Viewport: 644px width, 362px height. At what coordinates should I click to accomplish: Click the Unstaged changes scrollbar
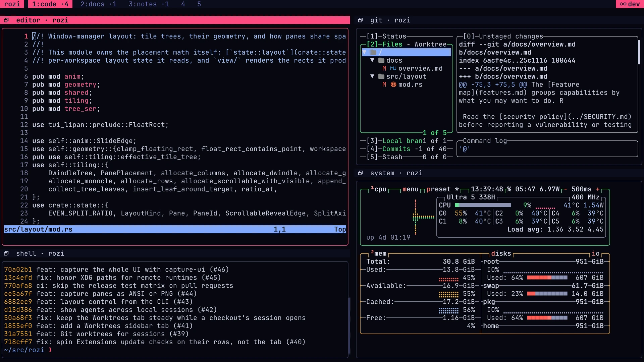[639, 52]
